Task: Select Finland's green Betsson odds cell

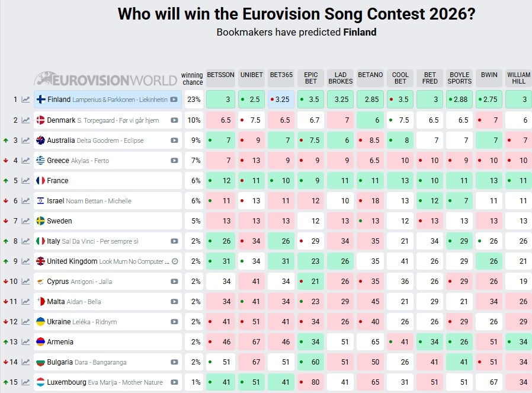Action: tap(220, 100)
